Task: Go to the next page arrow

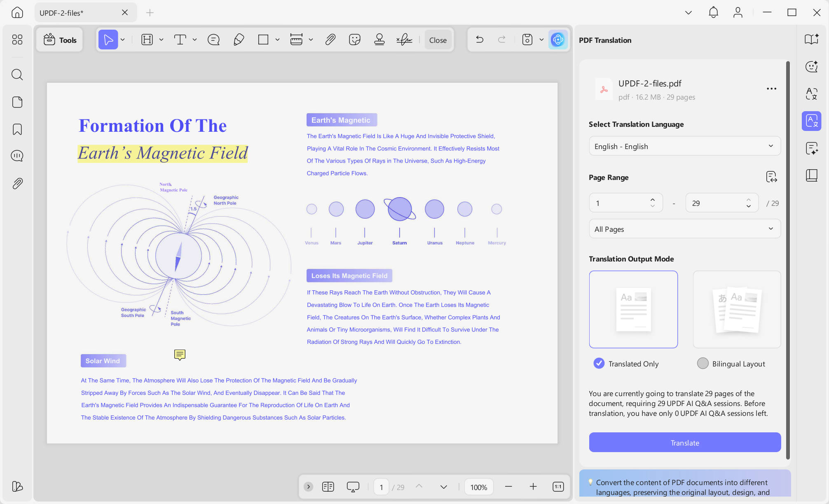Action: tap(443, 487)
